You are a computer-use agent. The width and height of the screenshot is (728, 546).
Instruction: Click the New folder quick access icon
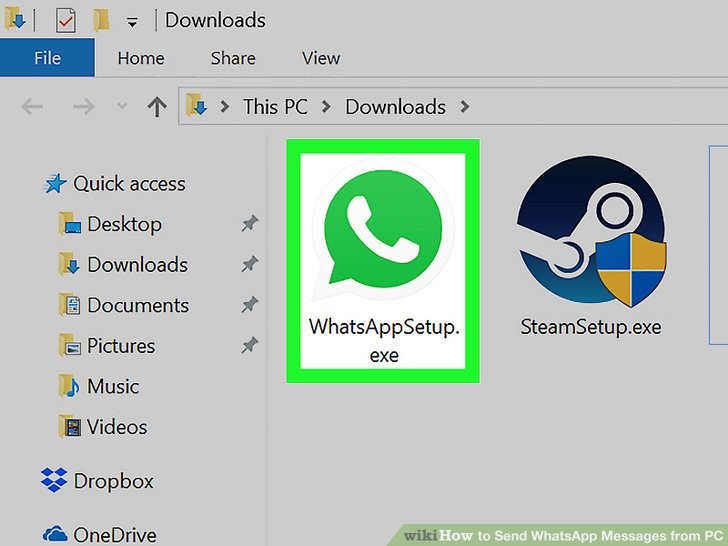(x=101, y=20)
